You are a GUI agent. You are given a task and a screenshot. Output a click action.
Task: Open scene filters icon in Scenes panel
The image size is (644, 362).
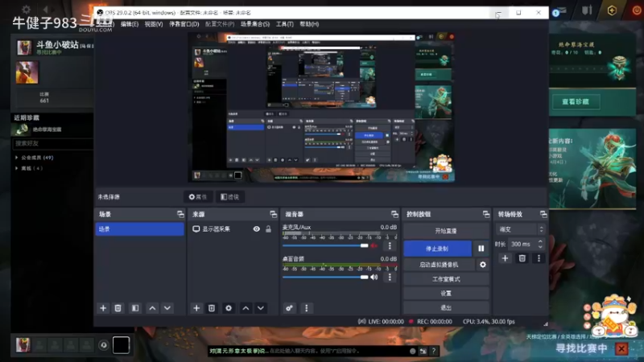(135, 308)
